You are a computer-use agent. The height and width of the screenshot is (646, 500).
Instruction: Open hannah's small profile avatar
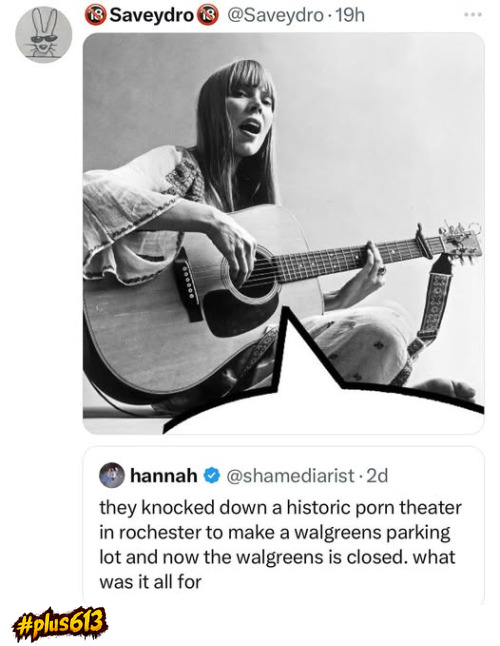click(x=112, y=475)
